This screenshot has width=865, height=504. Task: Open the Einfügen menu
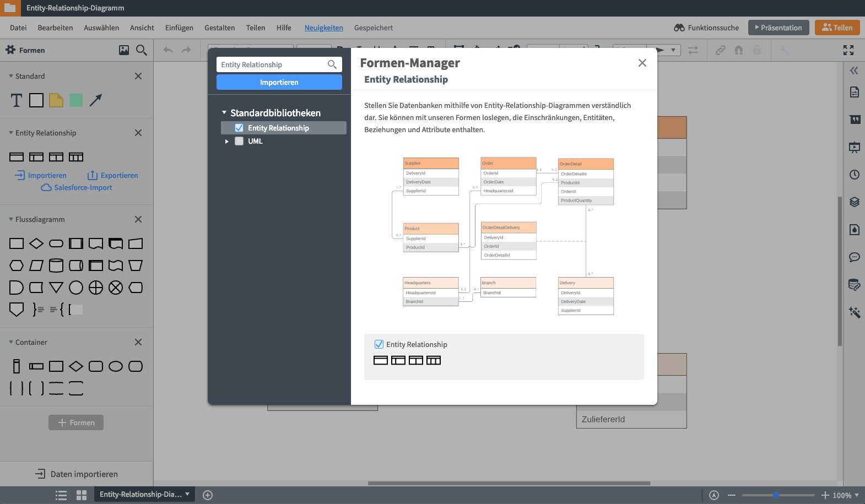point(179,28)
